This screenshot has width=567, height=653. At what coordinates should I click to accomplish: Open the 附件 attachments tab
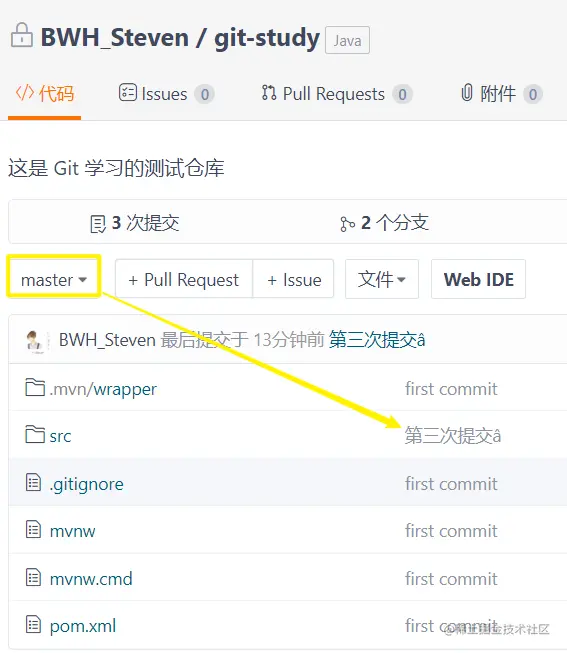[x=502, y=94]
